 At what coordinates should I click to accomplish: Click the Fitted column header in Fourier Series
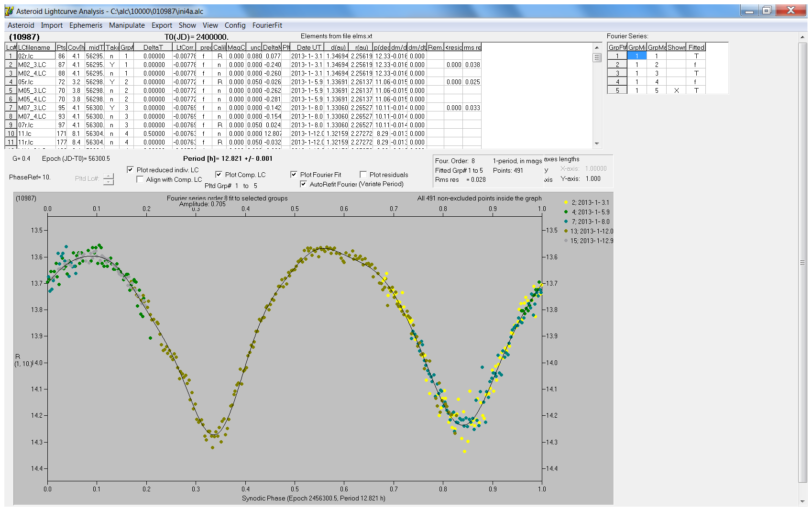[x=696, y=47]
